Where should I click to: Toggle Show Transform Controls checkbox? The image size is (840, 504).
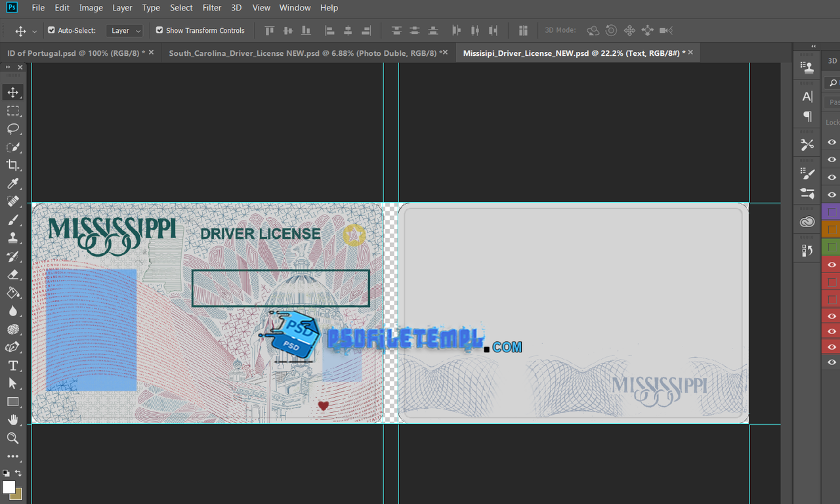pyautogui.click(x=159, y=30)
